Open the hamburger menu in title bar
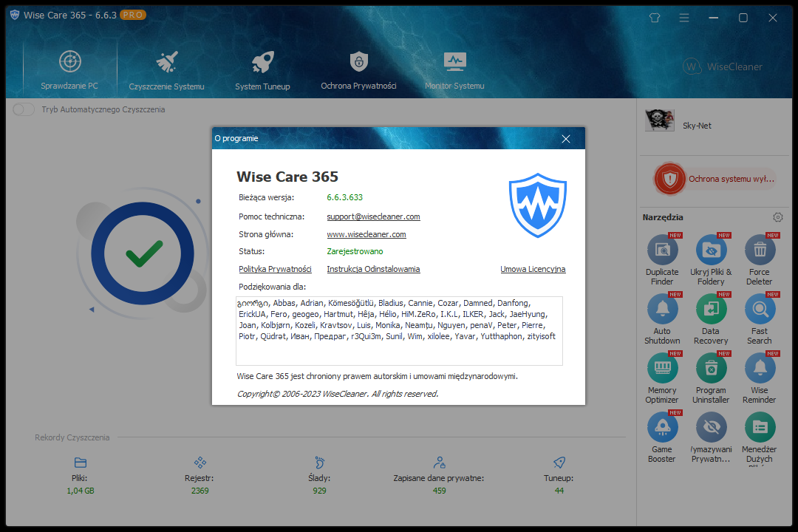This screenshot has width=798, height=532. pyautogui.click(x=684, y=18)
